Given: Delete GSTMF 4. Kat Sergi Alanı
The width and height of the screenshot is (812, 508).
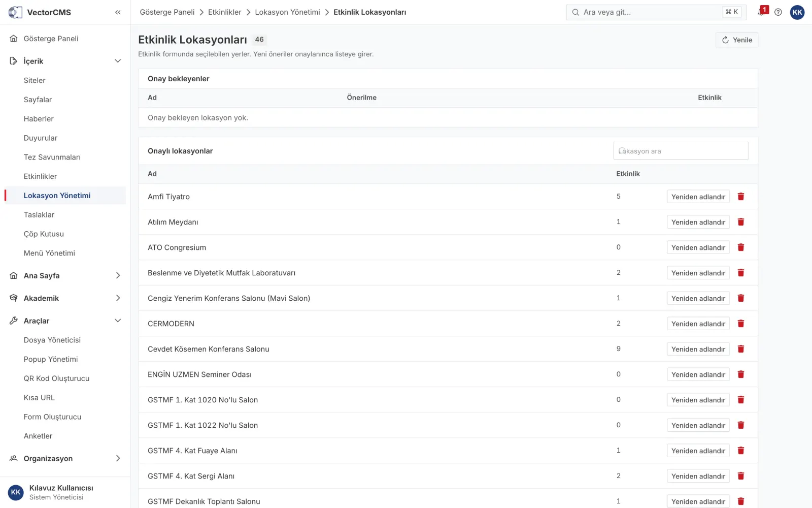Looking at the screenshot, I should click(741, 476).
